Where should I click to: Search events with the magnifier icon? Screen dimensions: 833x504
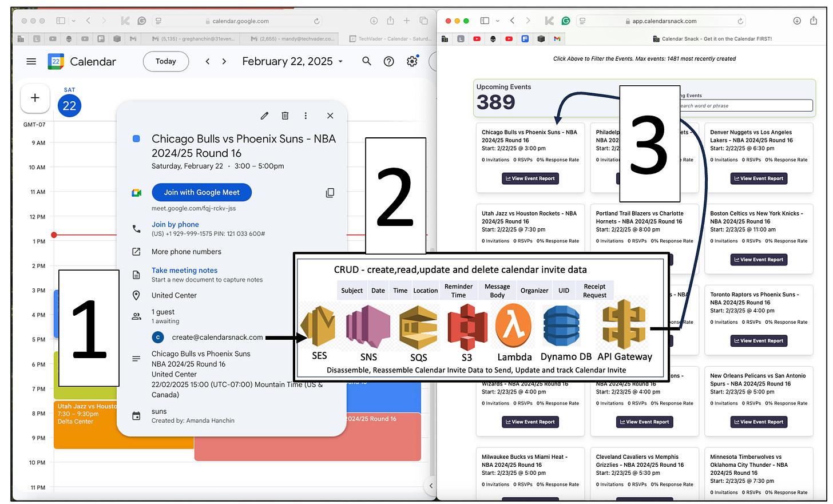point(367,61)
